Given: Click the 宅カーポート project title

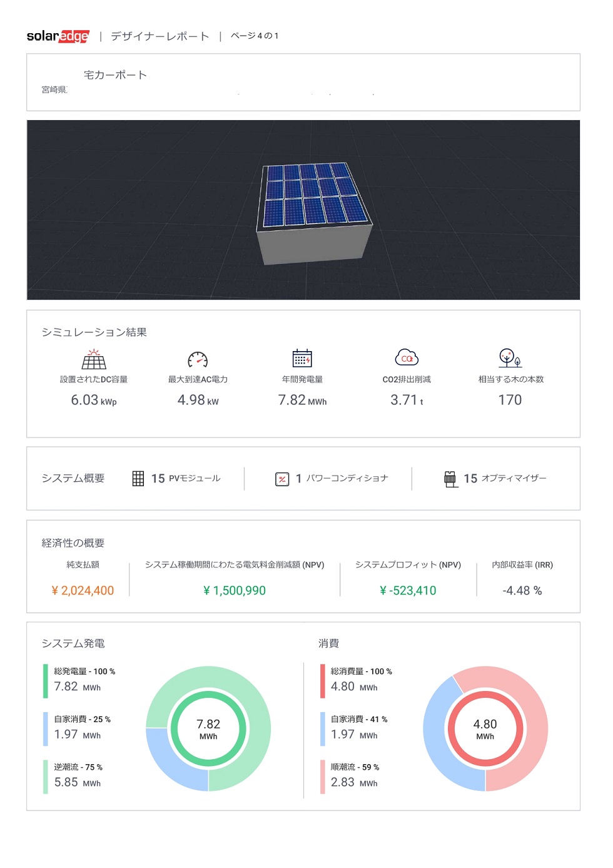Looking at the screenshot, I should point(116,75).
